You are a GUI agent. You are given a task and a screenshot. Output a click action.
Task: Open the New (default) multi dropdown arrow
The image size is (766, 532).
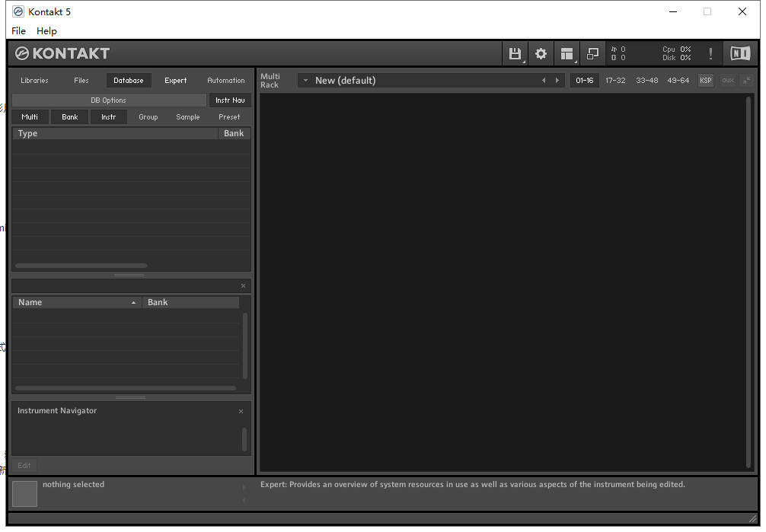[x=305, y=80]
